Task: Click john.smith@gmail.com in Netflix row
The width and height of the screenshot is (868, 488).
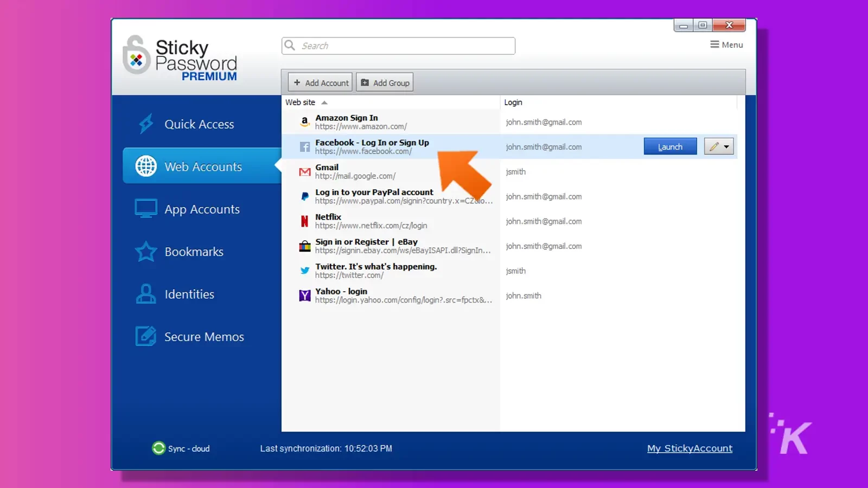Action: (544, 221)
